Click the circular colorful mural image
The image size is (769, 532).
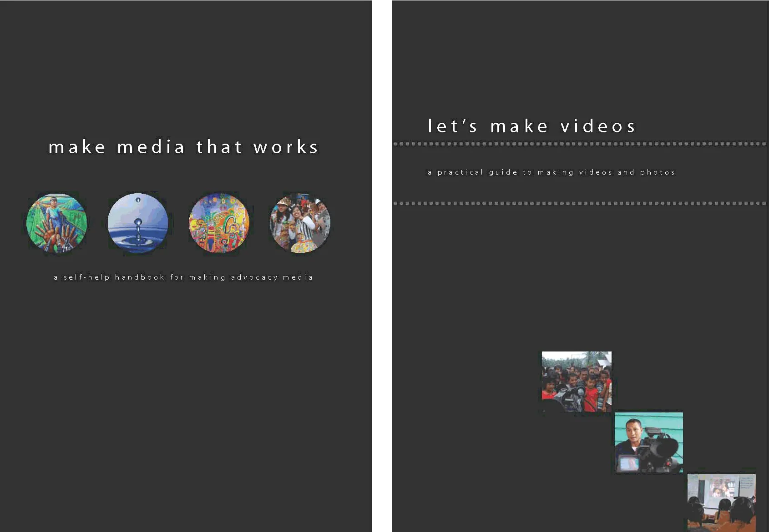coord(219,223)
